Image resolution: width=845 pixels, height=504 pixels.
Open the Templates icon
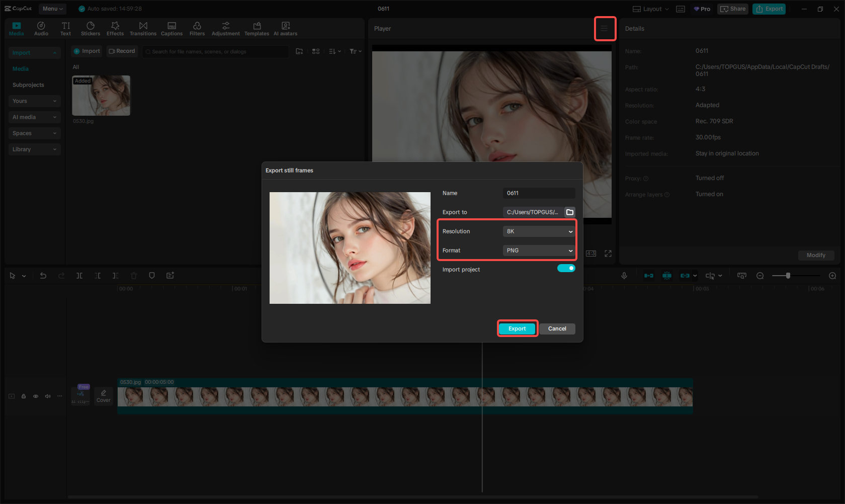pos(257,29)
